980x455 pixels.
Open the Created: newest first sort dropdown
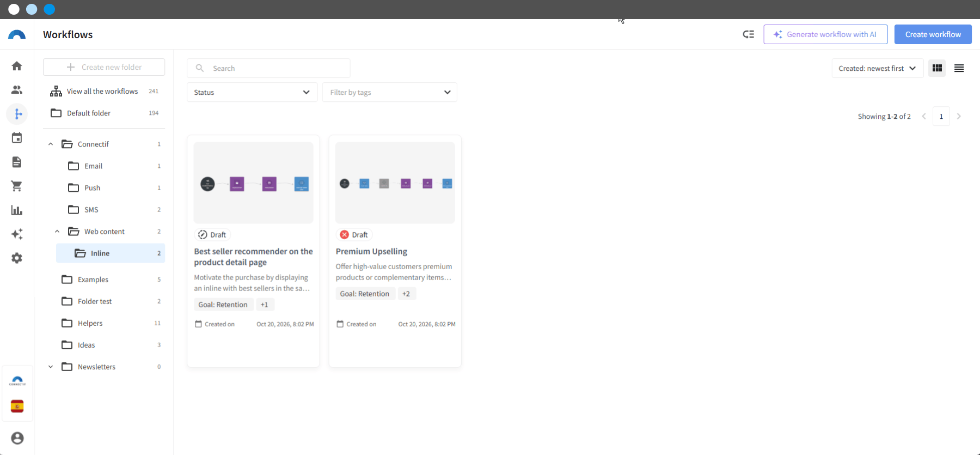877,68
